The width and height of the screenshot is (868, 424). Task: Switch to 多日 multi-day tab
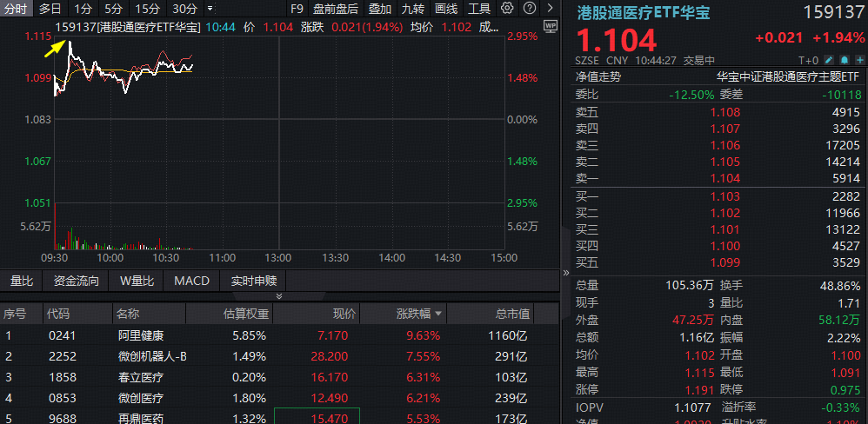click(x=50, y=9)
